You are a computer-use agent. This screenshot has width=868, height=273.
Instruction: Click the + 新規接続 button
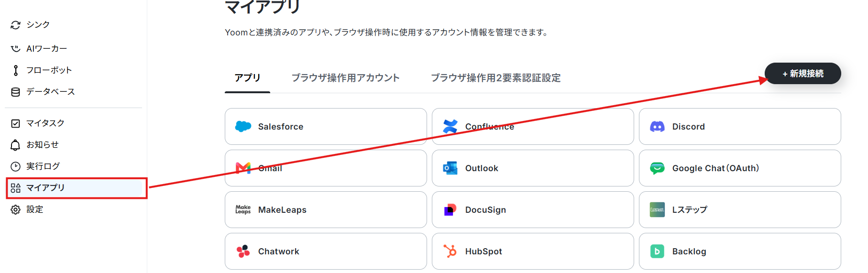click(803, 73)
